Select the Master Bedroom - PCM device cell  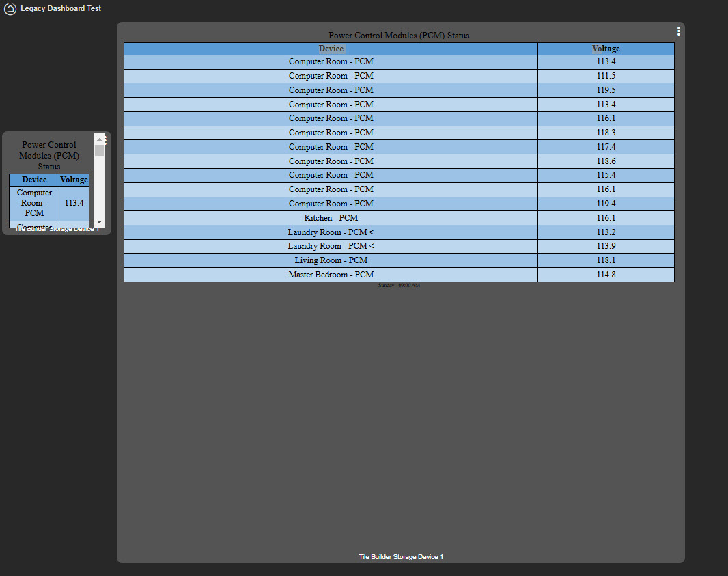[x=331, y=275]
